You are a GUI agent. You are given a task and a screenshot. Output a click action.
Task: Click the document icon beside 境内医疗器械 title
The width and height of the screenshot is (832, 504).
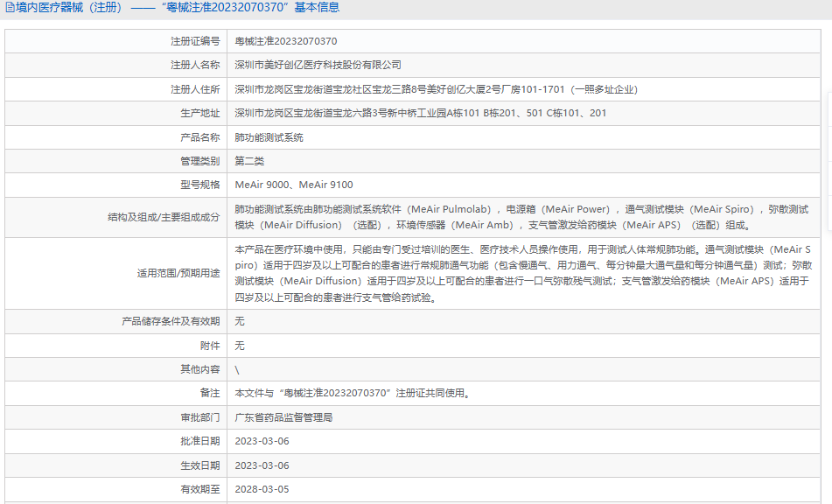tap(10, 7)
